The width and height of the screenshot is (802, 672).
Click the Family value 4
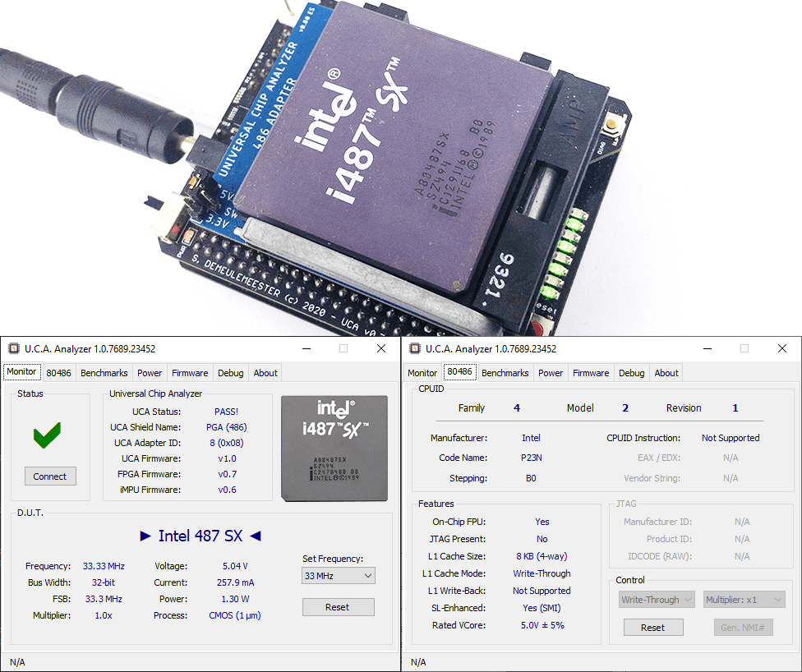click(517, 408)
